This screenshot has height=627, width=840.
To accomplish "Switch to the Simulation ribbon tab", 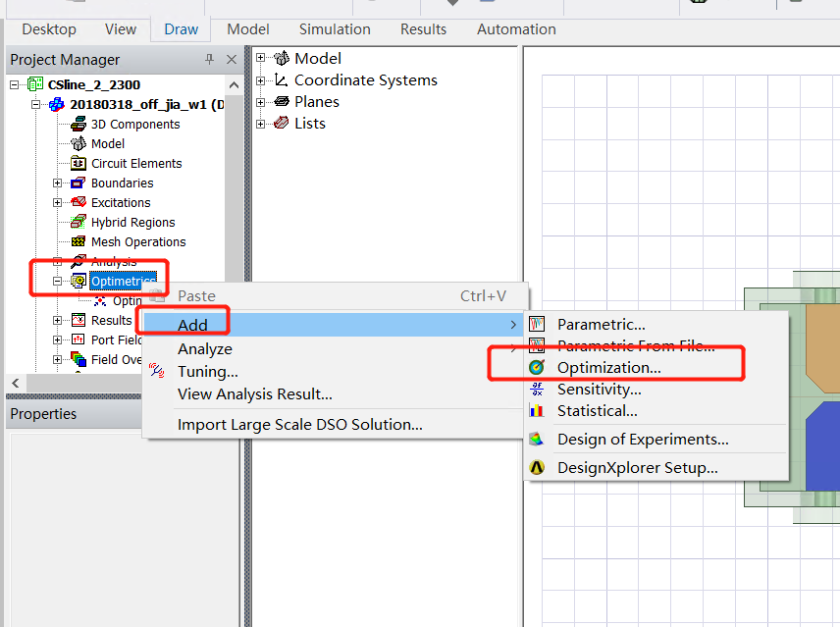I will [x=335, y=29].
